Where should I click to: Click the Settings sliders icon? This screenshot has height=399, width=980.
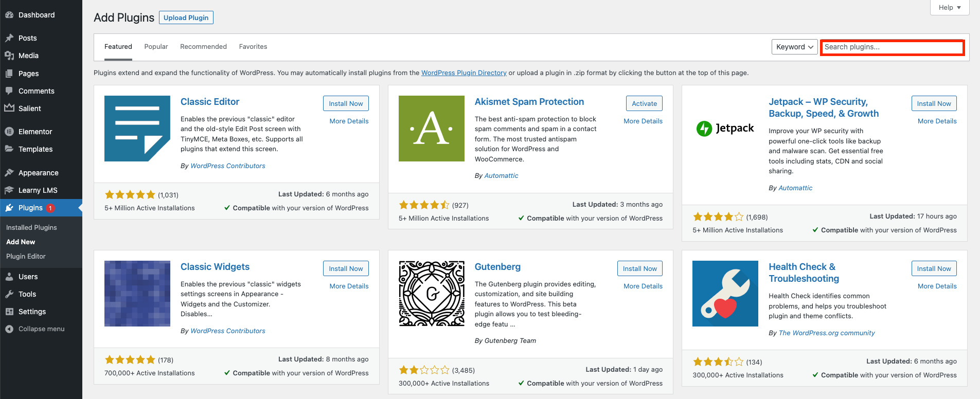(x=9, y=312)
